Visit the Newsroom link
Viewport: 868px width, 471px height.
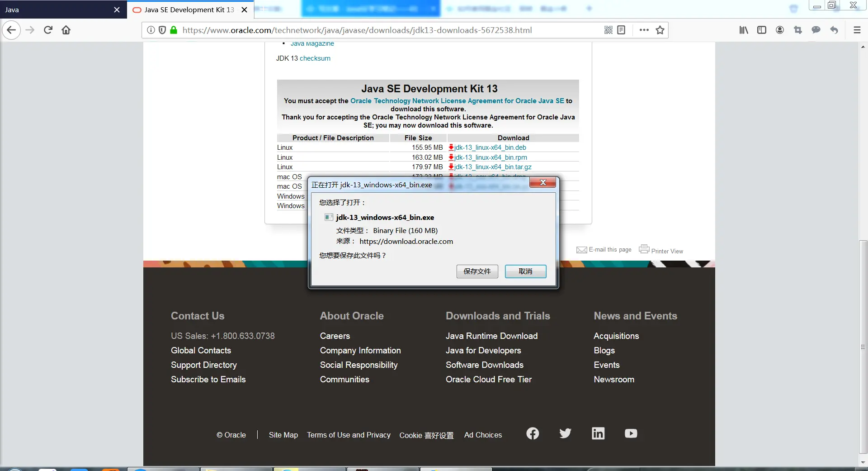[614, 380]
